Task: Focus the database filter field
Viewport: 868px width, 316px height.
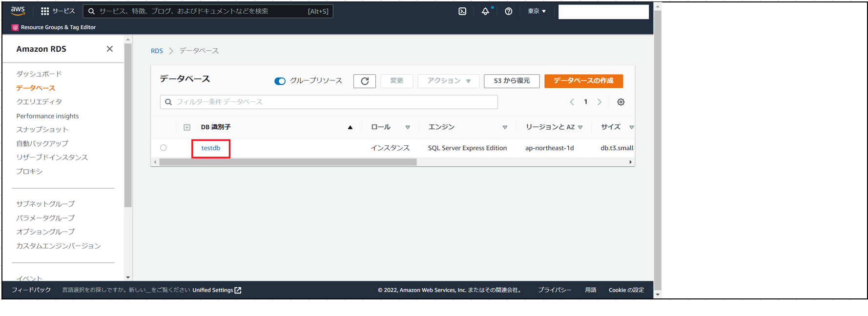Action: 329,102
